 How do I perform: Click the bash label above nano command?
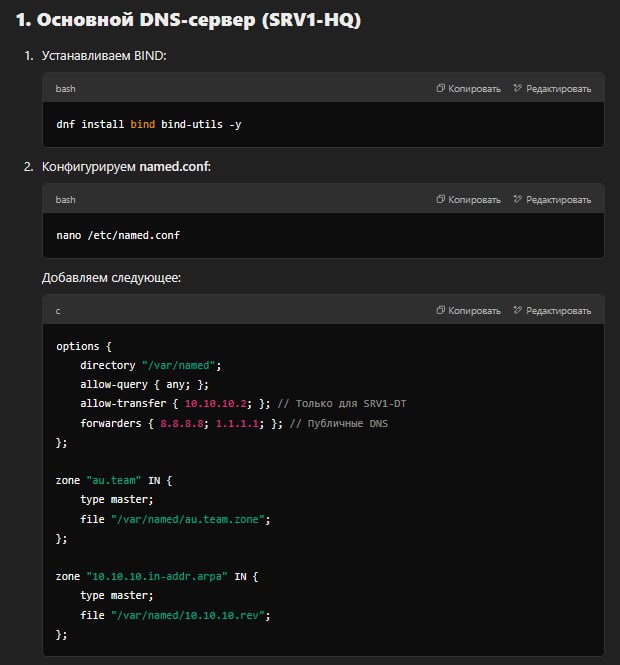click(66, 200)
